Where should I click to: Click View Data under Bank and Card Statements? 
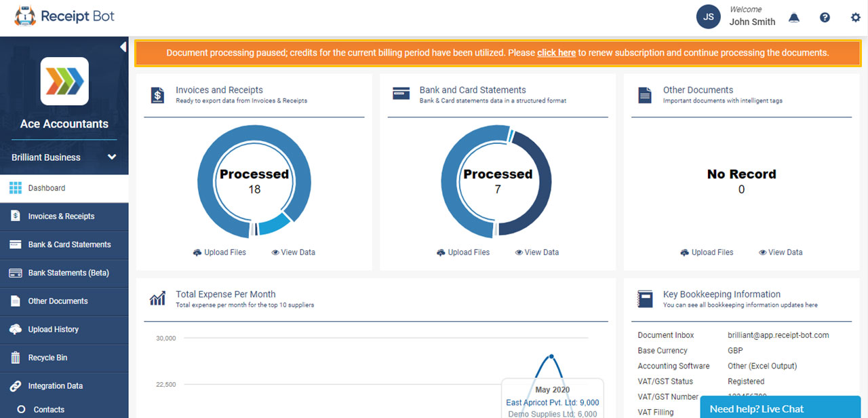point(536,252)
